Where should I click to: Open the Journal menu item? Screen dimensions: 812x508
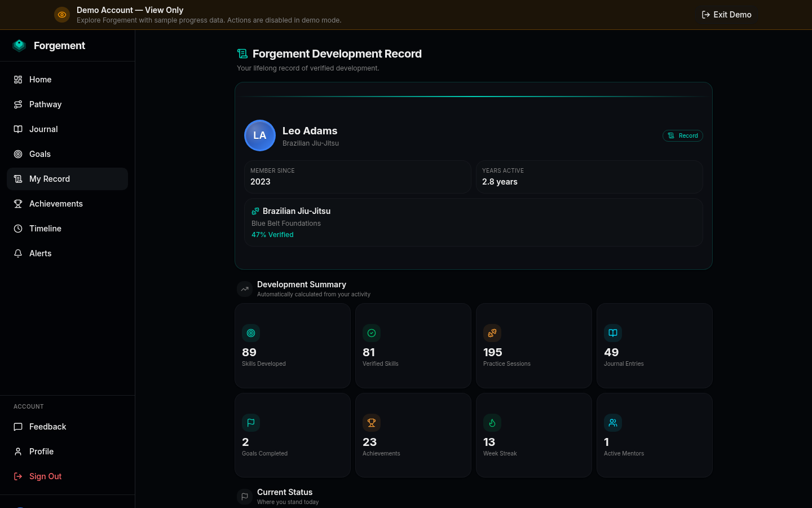(x=67, y=129)
